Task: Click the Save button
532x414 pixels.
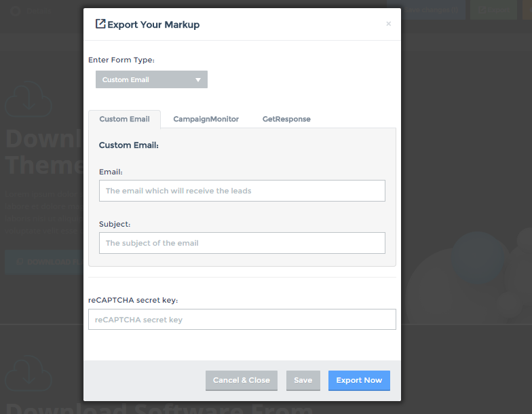Action: [x=303, y=381]
